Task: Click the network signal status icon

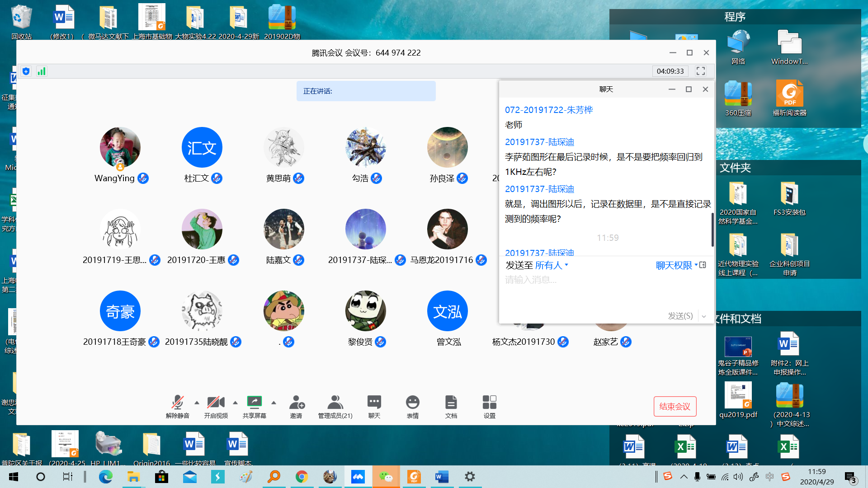Action: coord(42,71)
